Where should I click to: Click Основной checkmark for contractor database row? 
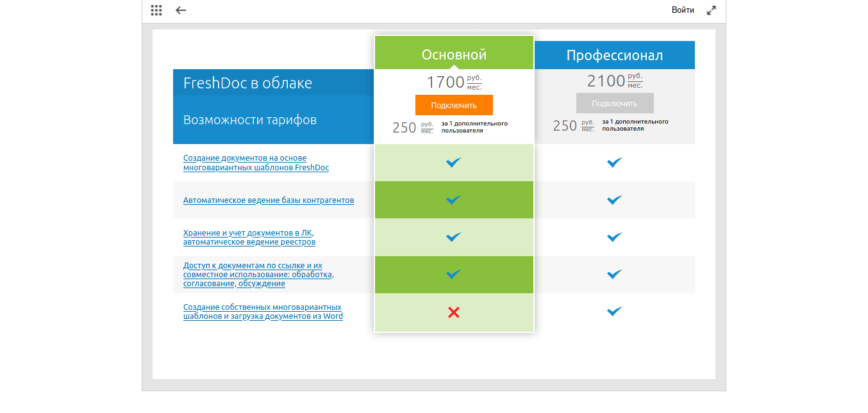click(454, 200)
